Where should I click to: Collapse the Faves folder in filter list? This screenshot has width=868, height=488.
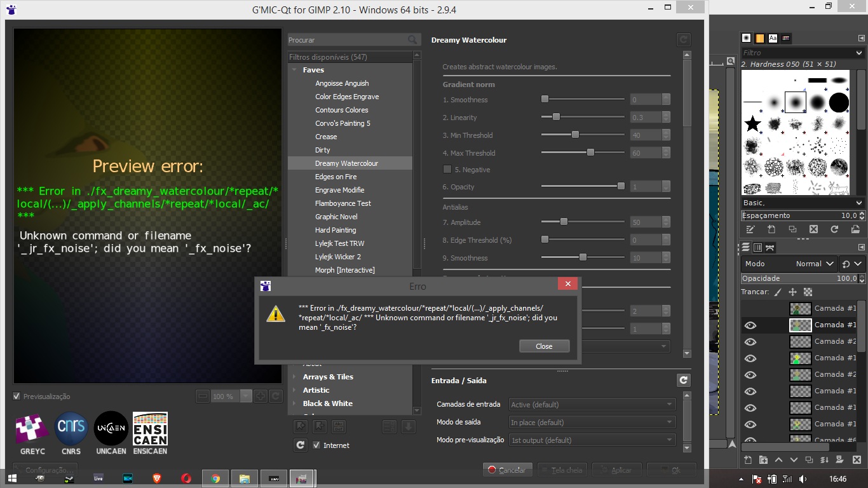[294, 70]
